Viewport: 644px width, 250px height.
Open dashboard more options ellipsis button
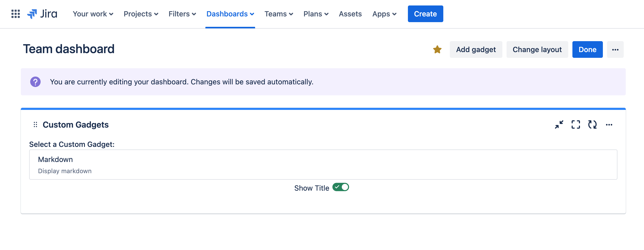point(615,49)
